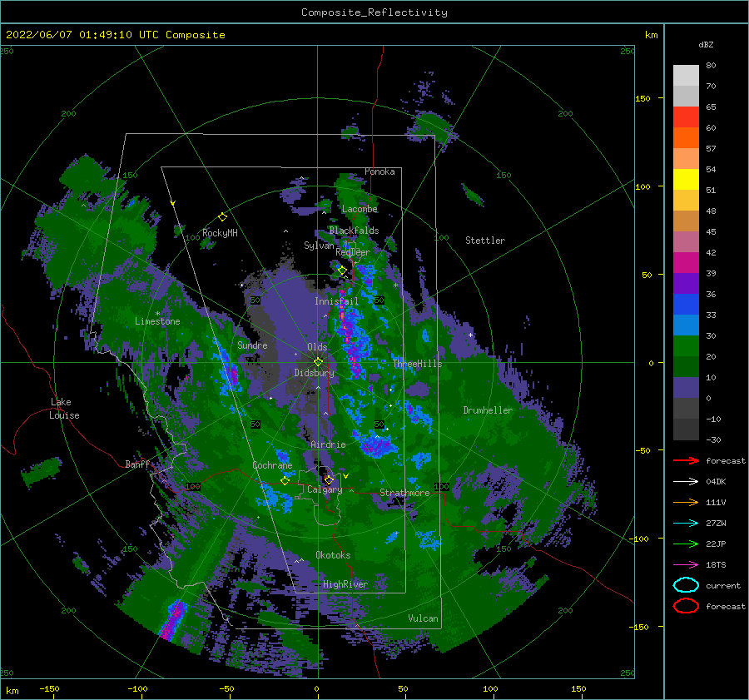Click the Olds city label
Image resolution: width=749 pixels, height=700 pixels.
[x=317, y=347]
